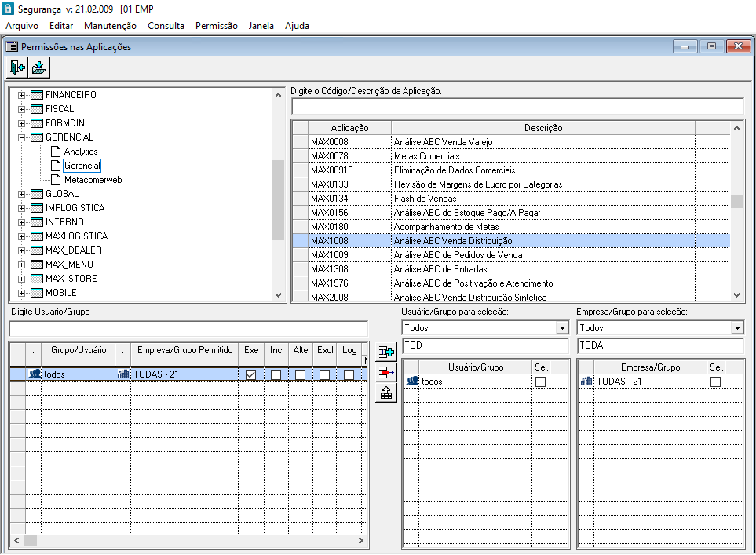Image resolution: width=756 pixels, height=555 pixels.
Task: Click the add permission arrow icon
Action: (x=386, y=352)
